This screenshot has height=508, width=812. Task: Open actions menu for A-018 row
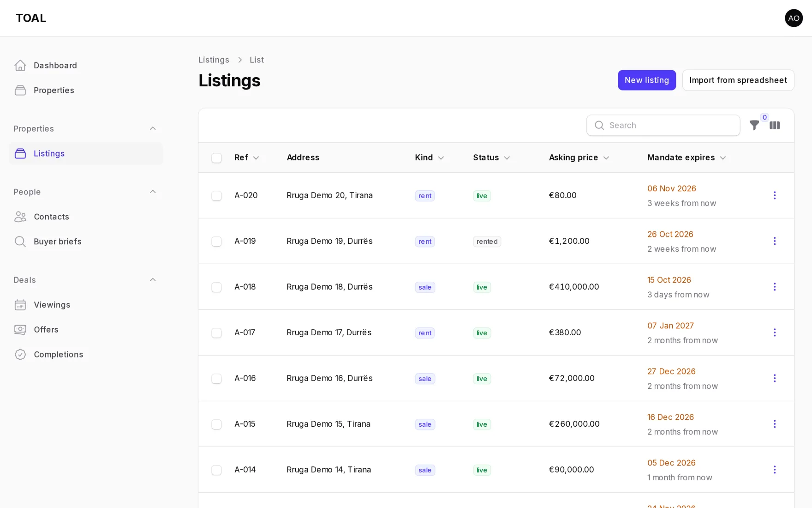click(x=775, y=287)
